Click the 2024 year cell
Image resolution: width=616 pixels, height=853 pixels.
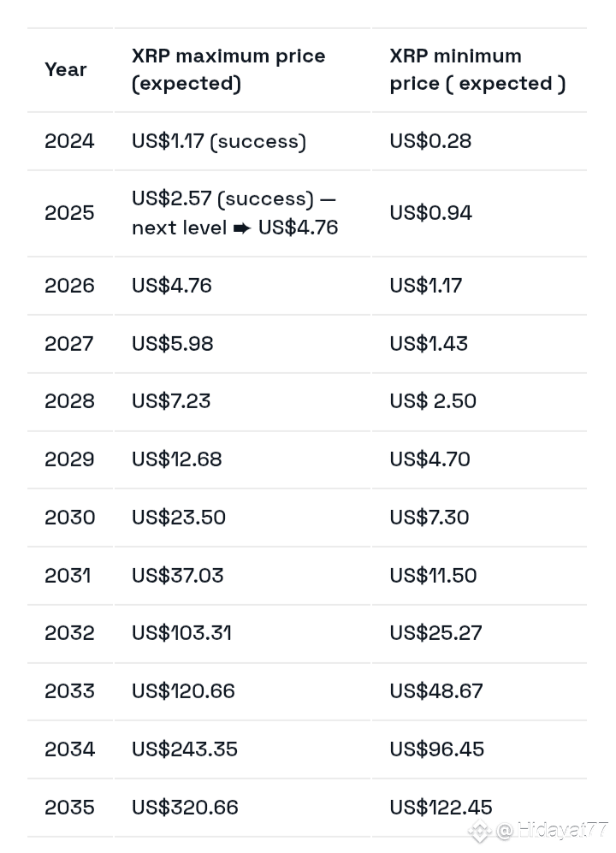point(69,141)
